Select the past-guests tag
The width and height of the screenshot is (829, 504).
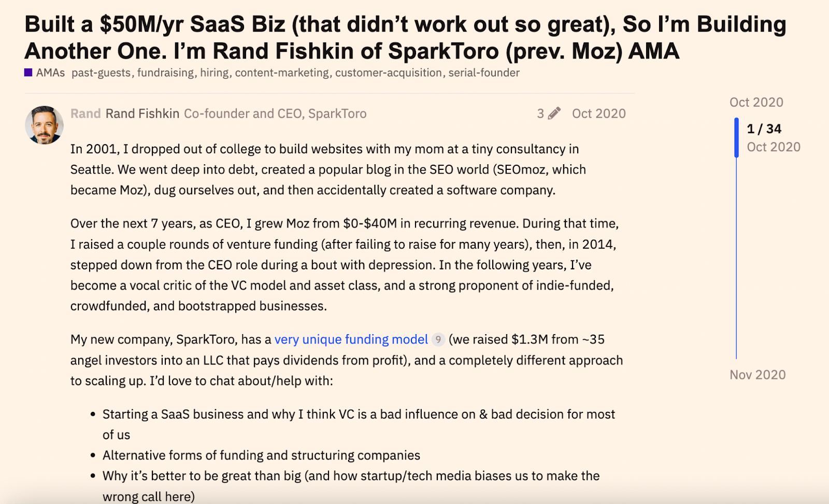coord(101,73)
